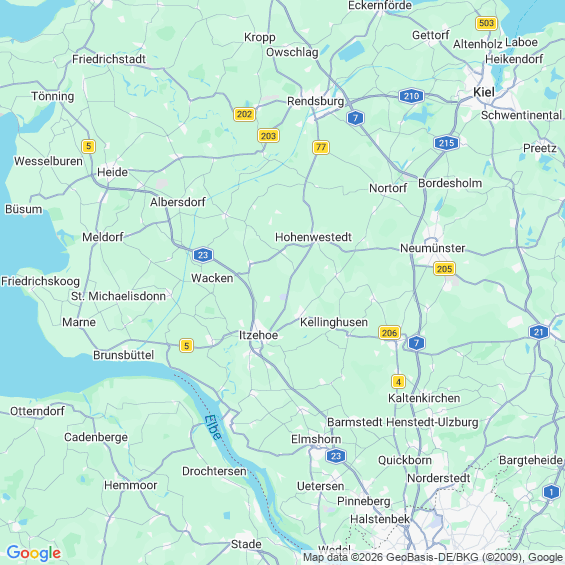Click the 77 road shield icon
The height and width of the screenshot is (565, 565).
321,147
